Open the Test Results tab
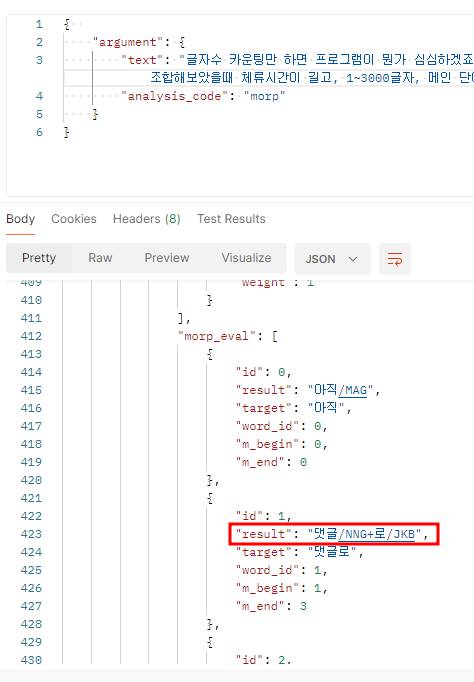 (231, 219)
